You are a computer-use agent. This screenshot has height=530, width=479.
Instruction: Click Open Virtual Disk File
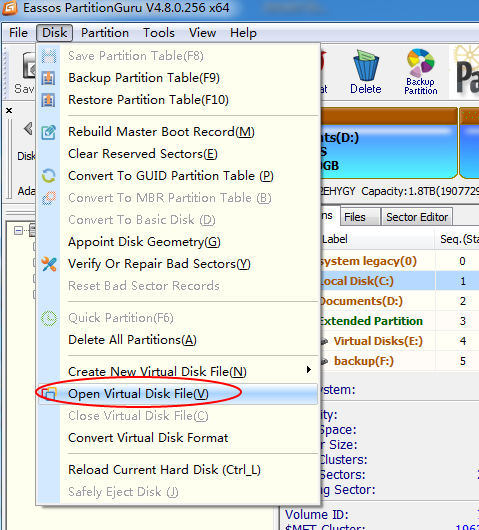point(177,394)
